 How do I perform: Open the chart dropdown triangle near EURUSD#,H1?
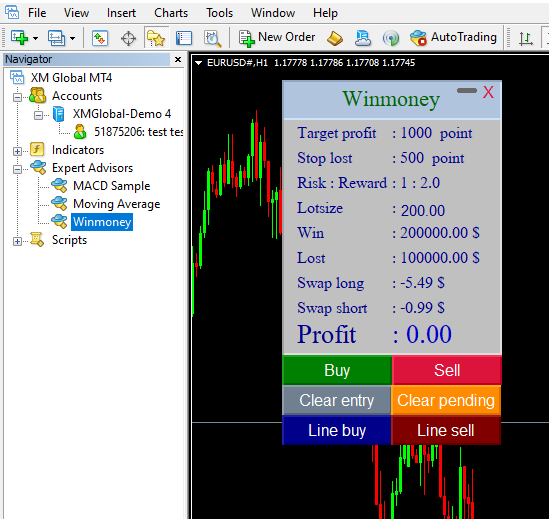pos(199,63)
